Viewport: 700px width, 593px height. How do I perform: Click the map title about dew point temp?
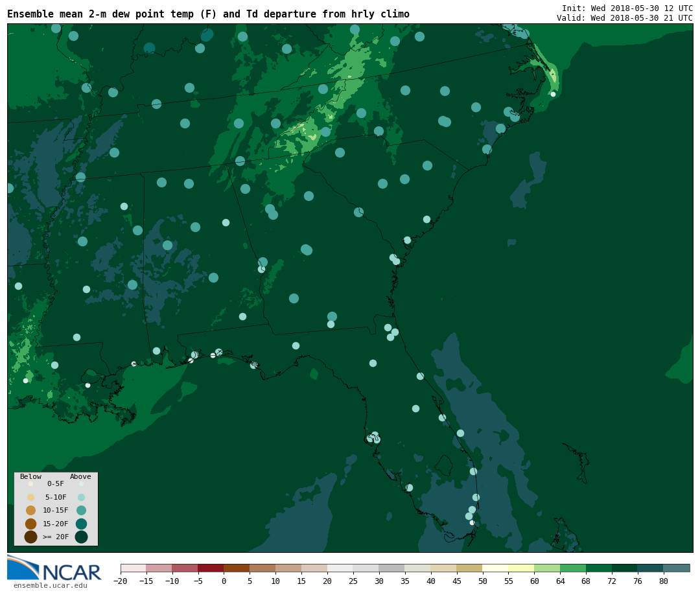point(209,14)
